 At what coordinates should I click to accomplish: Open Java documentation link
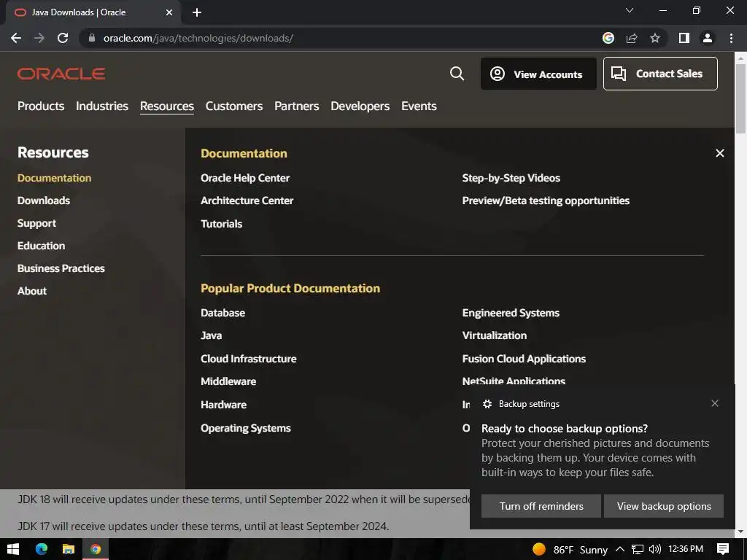211,335
